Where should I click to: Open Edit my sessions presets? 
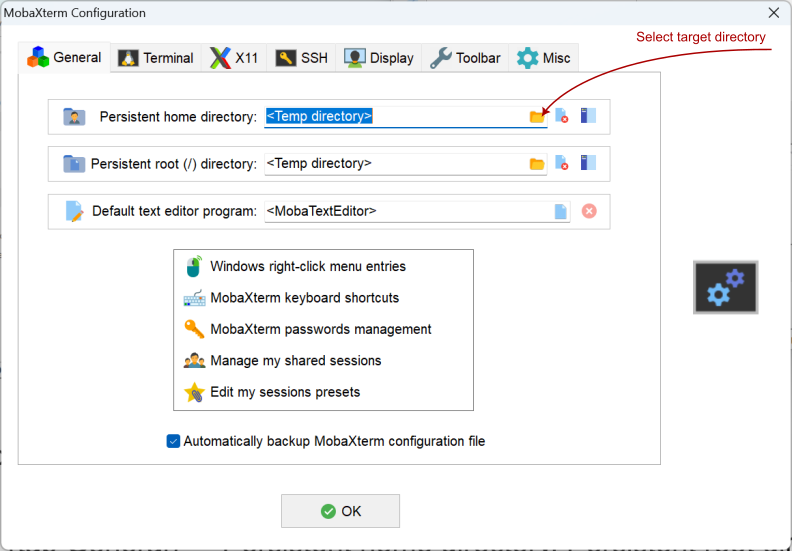(285, 392)
